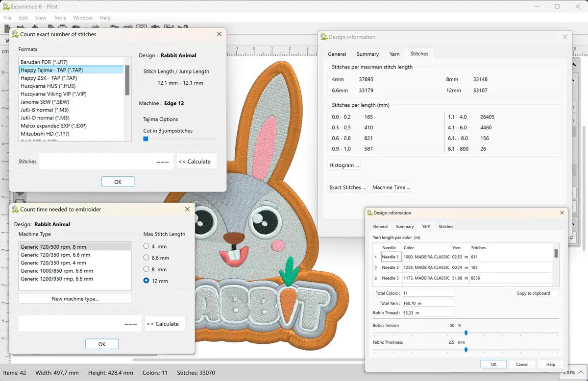Viewport: 588px width, 381px height.
Task: Calculate exact number of stitches
Action: [196, 162]
